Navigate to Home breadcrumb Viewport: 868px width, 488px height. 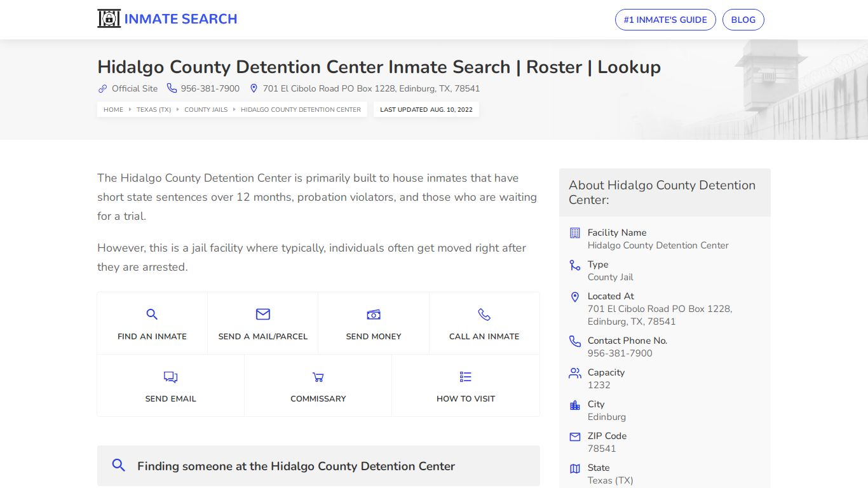tap(113, 109)
